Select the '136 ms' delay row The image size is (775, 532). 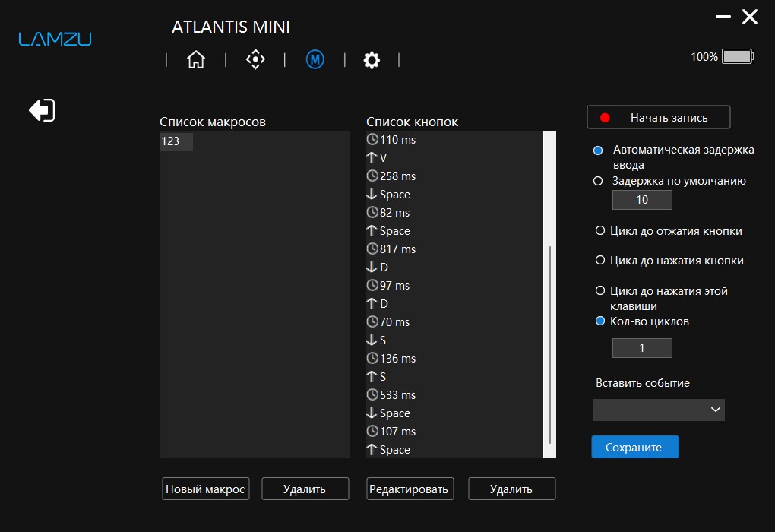[x=454, y=359]
